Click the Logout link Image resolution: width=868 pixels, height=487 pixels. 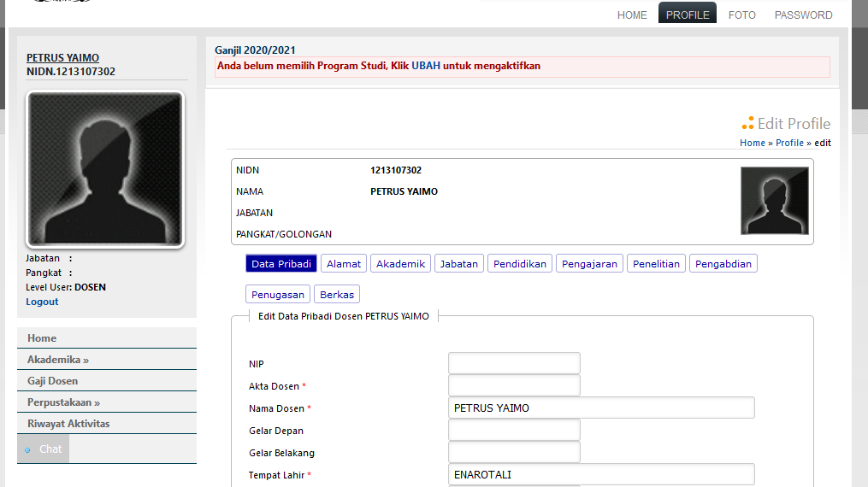[x=42, y=302]
